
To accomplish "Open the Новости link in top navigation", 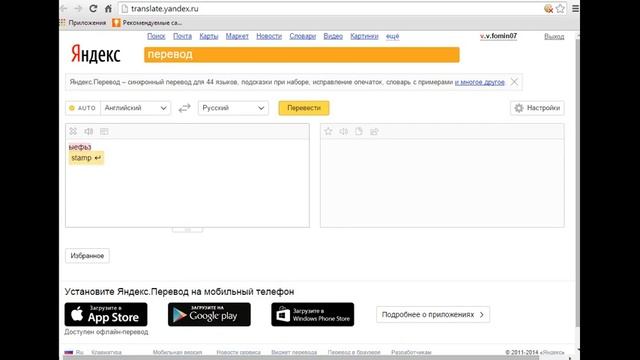I will click(269, 36).
